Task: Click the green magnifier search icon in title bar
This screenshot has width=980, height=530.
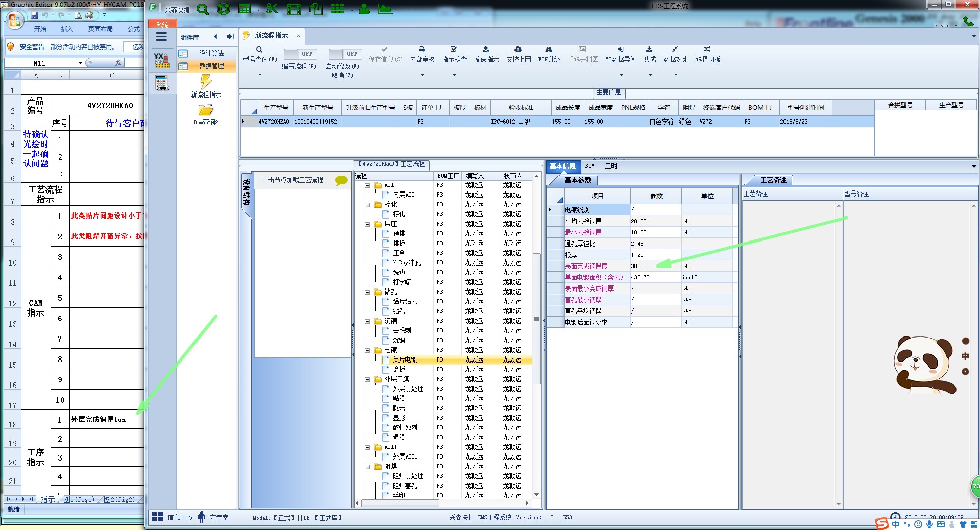Action: [x=203, y=9]
